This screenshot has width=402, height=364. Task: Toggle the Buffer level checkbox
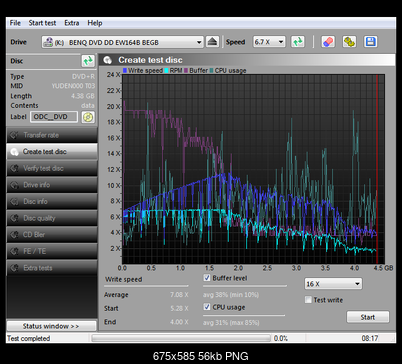207,278
